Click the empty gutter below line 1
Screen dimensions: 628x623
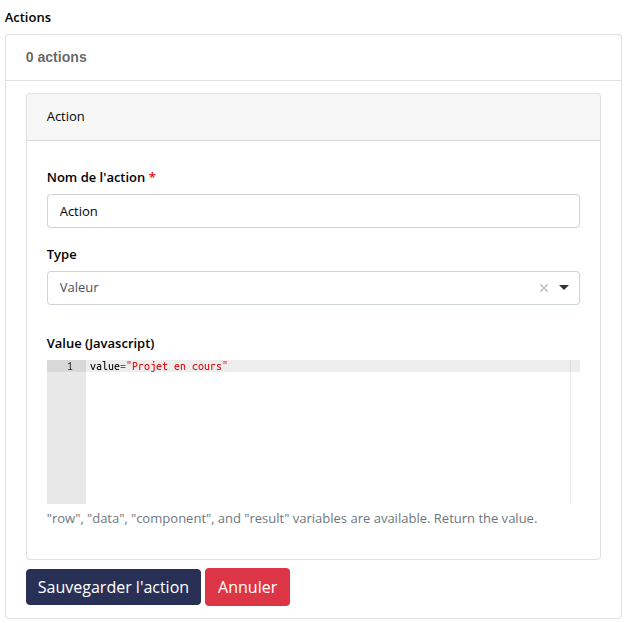pos(66,440)
